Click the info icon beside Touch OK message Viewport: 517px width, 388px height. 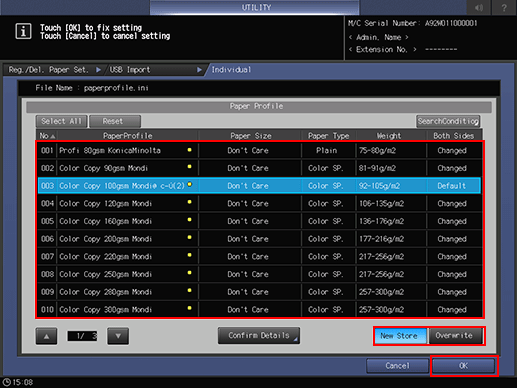coord(23,32)
